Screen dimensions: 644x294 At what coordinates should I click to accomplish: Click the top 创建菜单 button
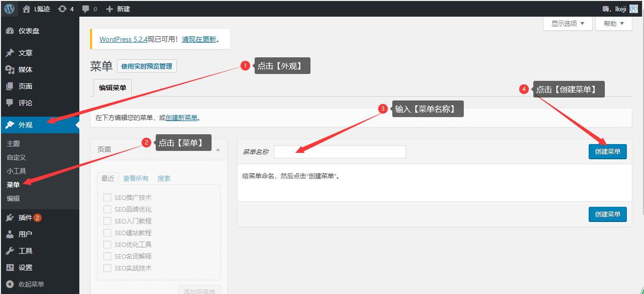[x=607, y=152]
